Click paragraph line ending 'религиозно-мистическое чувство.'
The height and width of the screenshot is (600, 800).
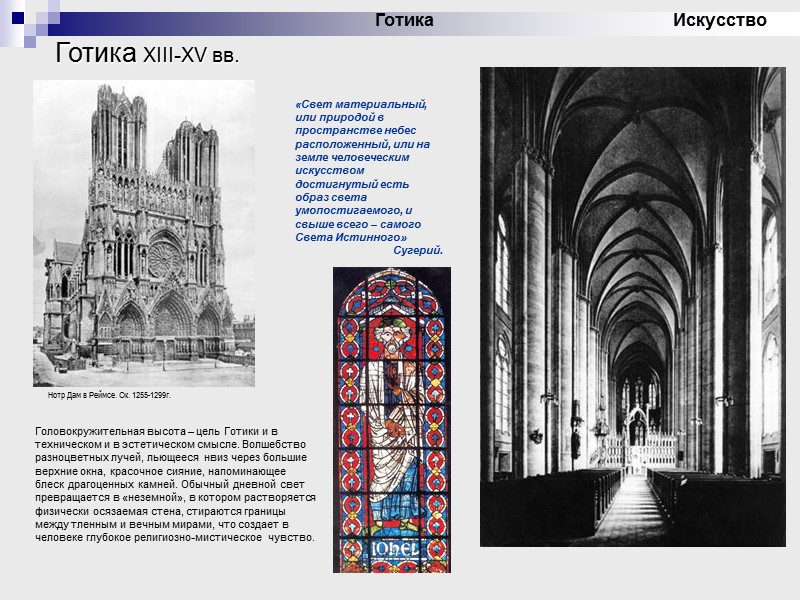[x=175, y=537]
